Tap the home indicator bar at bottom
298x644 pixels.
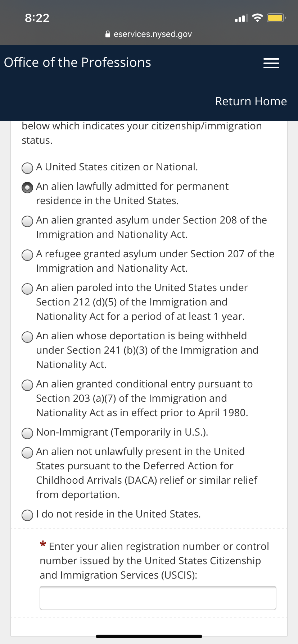click(149, 636)
